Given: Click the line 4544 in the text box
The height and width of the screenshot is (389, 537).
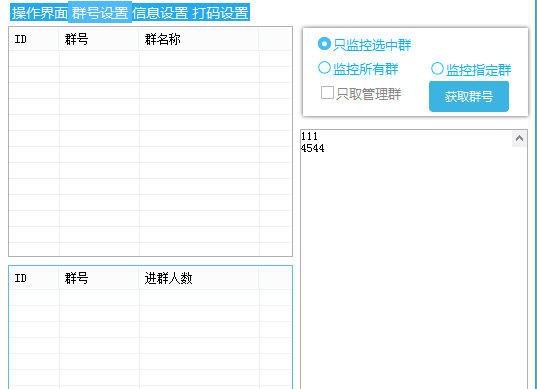Looking at the screenshot, I should click(x=313, y=148).
